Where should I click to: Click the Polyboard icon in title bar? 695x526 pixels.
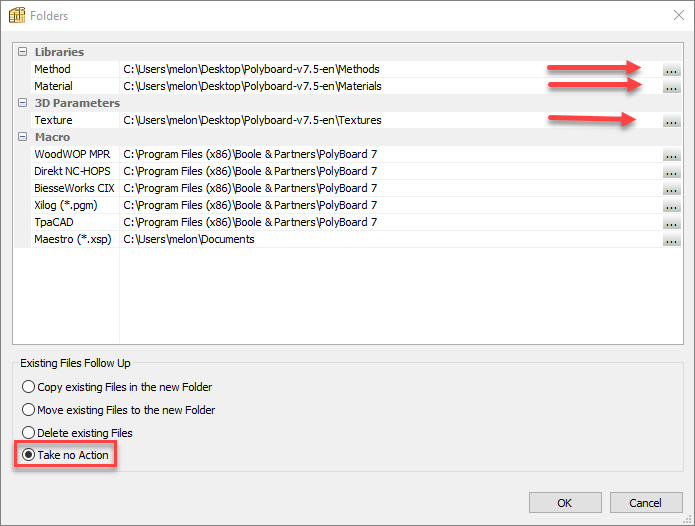[17, 16]
